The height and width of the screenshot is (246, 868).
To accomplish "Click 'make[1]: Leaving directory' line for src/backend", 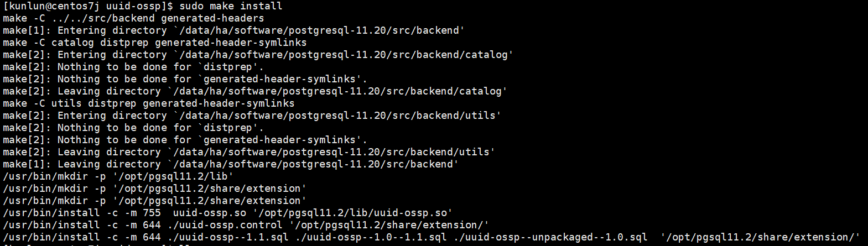I will point(231,164).
